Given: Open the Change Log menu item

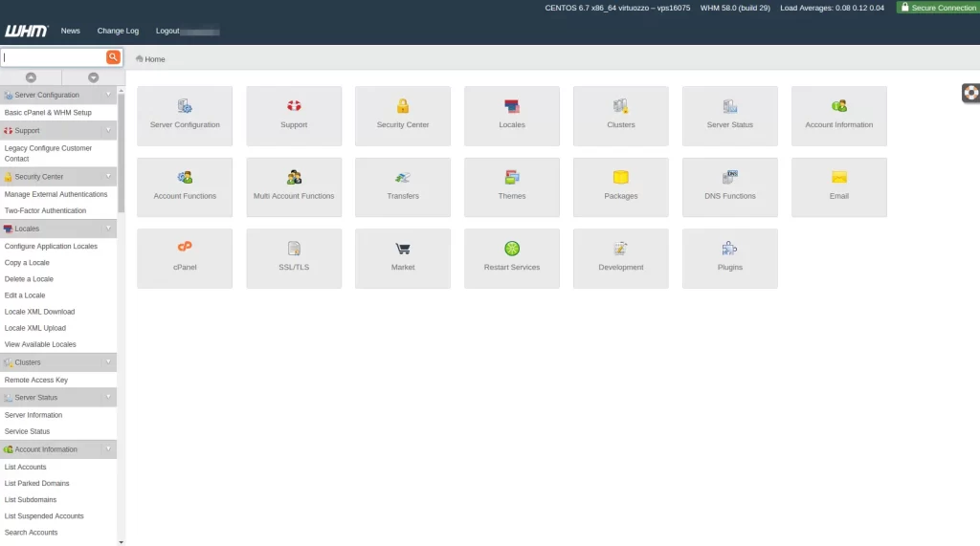Looking at the screenshot, I should pos(118,31).
